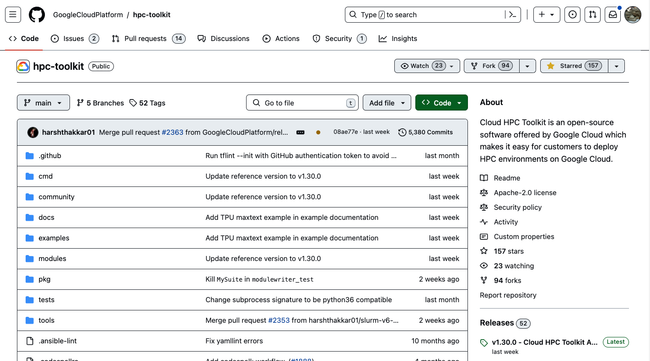650x361 pixels.
Task: Switch to the Issues tab
Action: [75, 39]
